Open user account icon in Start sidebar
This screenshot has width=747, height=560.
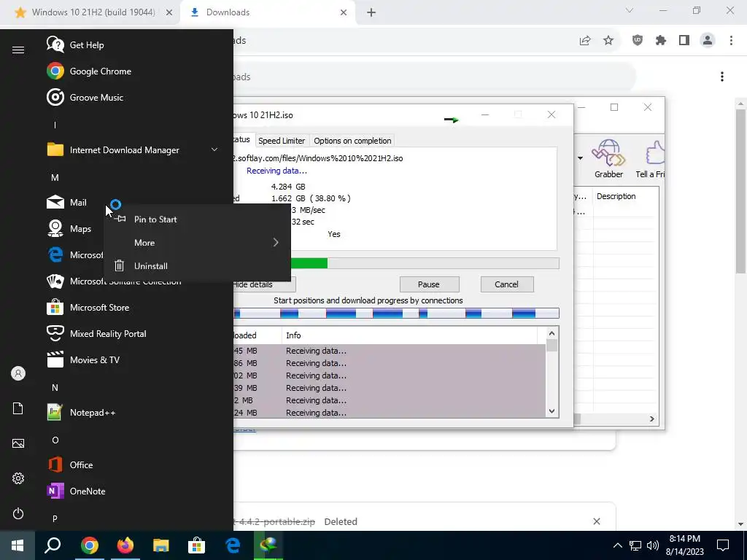18,373
